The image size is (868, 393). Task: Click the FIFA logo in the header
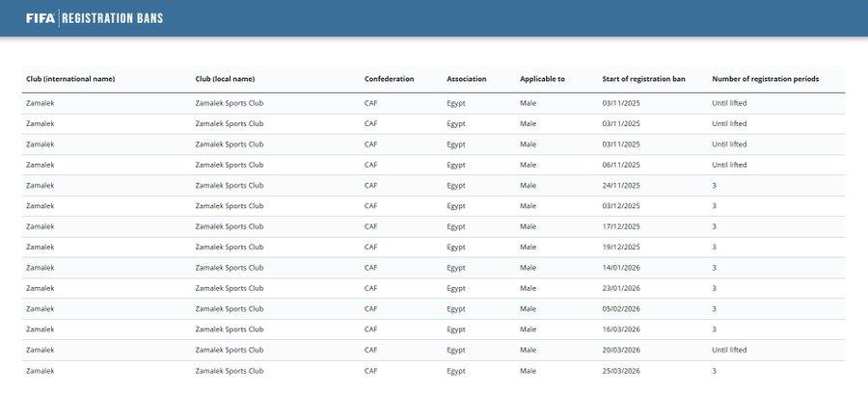[41, 17]
